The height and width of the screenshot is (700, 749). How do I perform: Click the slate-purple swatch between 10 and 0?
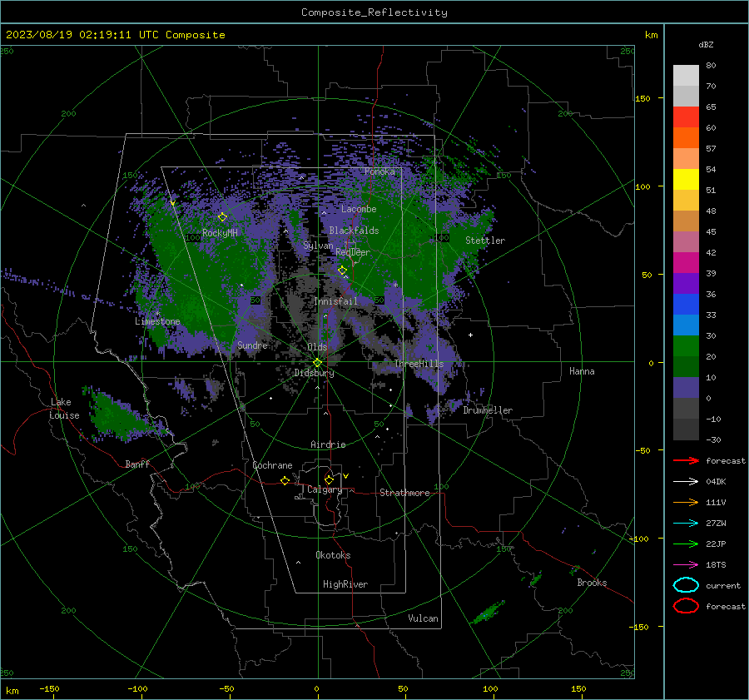point(686,388)
